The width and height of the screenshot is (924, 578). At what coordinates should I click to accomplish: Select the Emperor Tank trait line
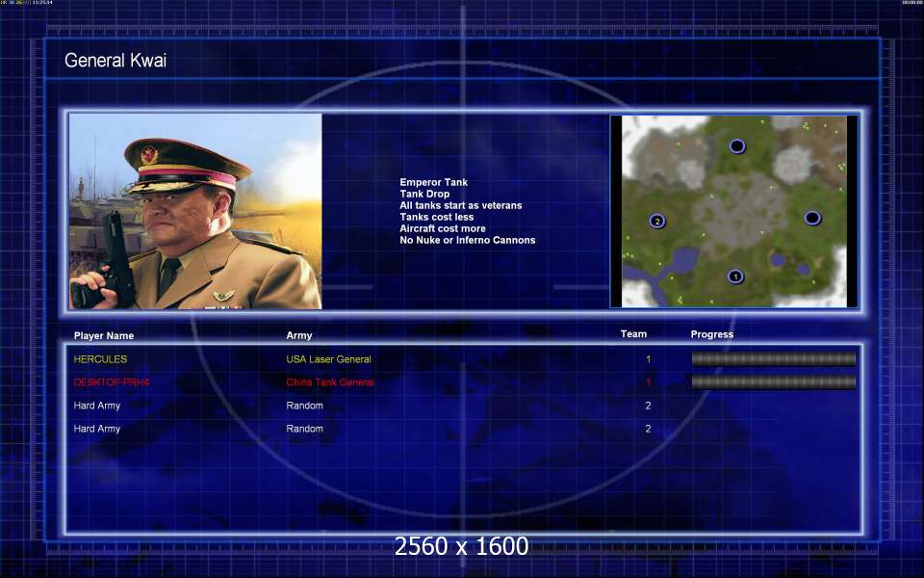(x=434, y=182)
